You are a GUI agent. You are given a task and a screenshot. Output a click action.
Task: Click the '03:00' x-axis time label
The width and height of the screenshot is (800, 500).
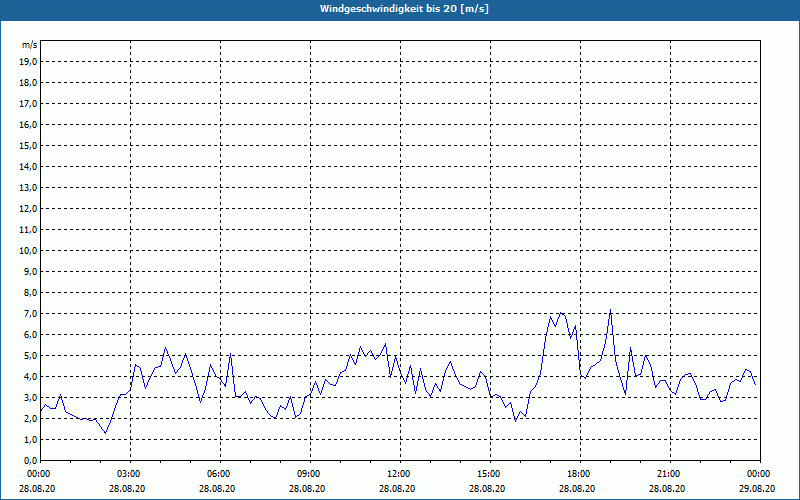[131, 474]
